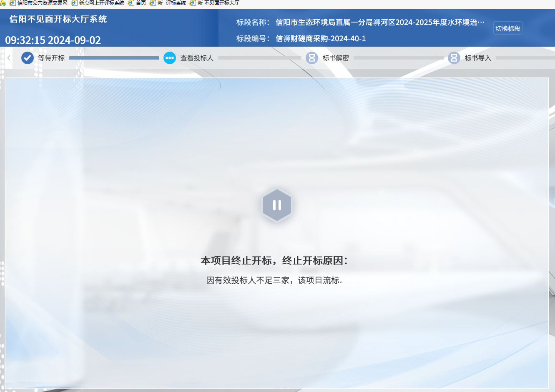This screenshot has width=555, height=392.
Task: Click the icon beside 新 评标系统 bookmark
Action: pyautogui.click(x=153, y=3)
